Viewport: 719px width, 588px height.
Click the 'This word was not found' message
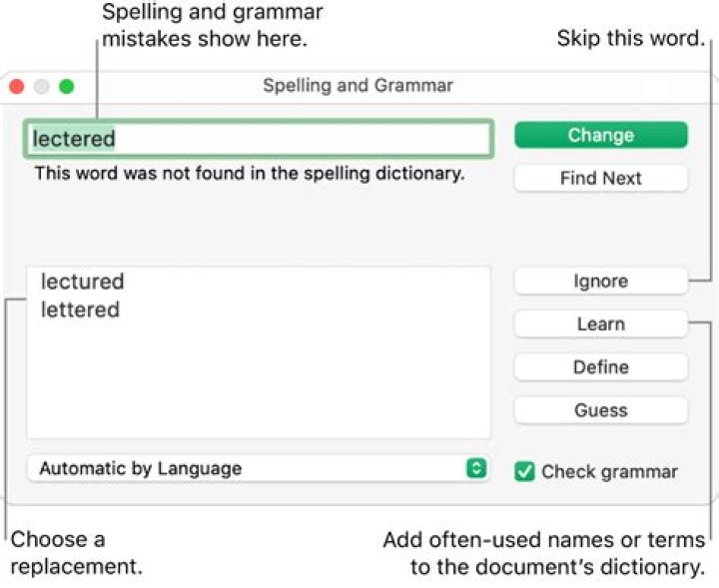(x=250, y=174)
